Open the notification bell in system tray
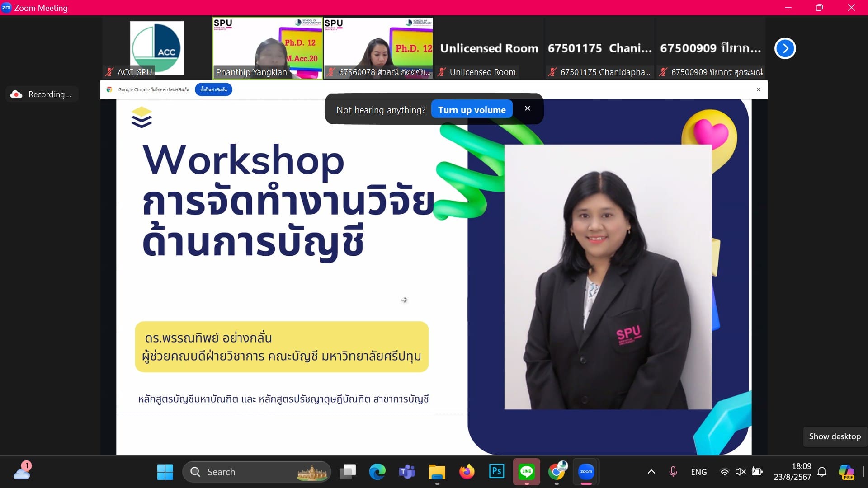Screen dimensions: 868x488 click(822, 471)
